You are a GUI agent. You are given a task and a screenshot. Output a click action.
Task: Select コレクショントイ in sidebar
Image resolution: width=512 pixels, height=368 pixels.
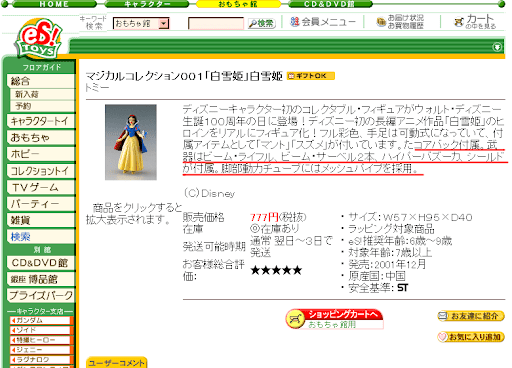tap(41, 171)
